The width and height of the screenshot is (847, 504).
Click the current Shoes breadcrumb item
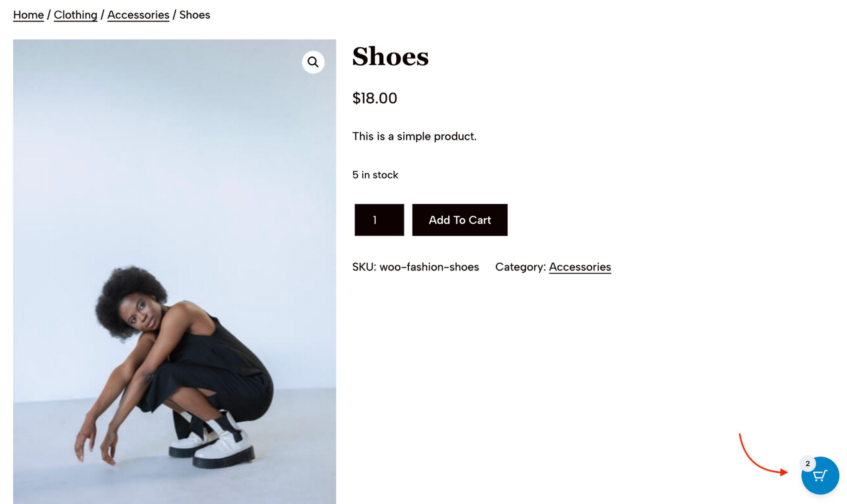[x=195, y=15]
